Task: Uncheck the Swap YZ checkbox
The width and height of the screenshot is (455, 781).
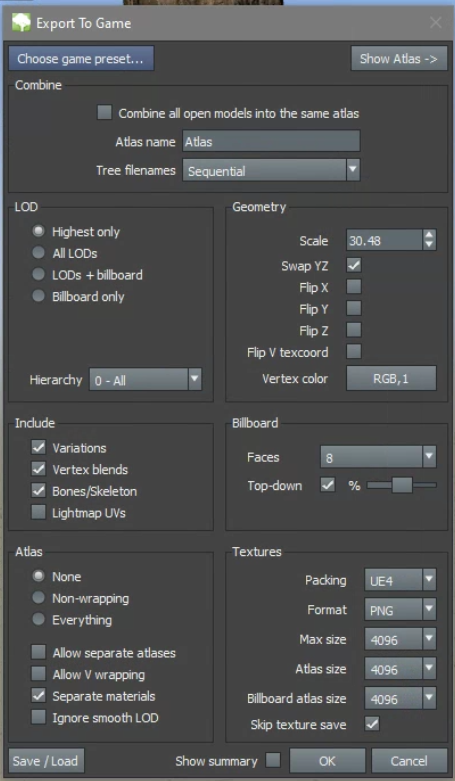Action: tap(354, 265)
